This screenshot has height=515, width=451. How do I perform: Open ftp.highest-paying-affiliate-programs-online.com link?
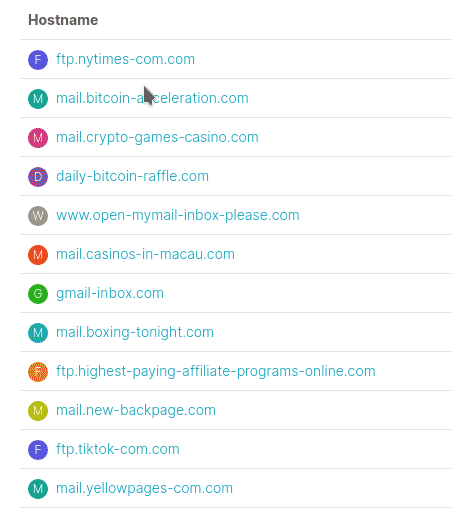(x=216, y=371)
